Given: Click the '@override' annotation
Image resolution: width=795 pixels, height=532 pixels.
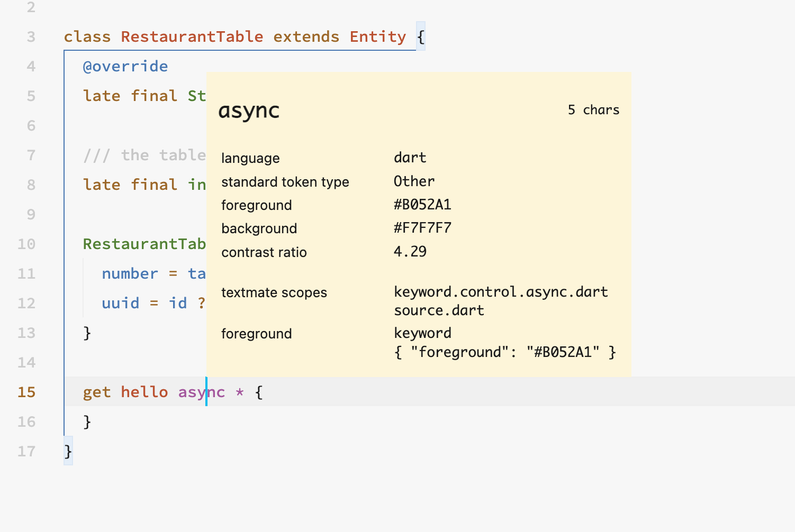Looking at the screenshot, I should coord(125,66).
